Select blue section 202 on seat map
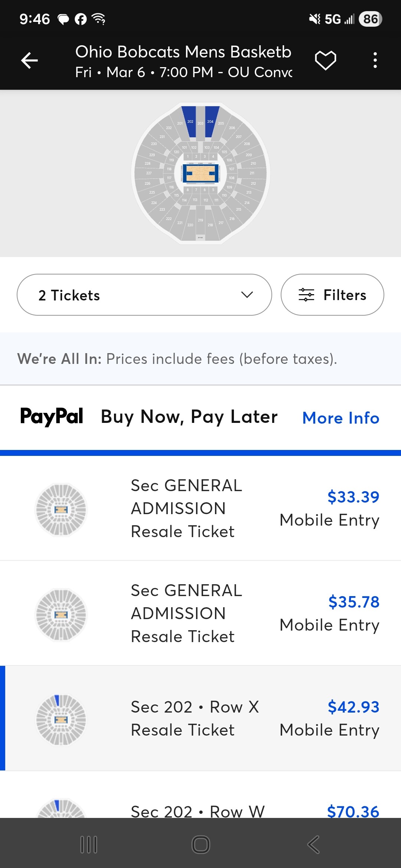The width and height of the screenshot is (401, 868). 190,121
